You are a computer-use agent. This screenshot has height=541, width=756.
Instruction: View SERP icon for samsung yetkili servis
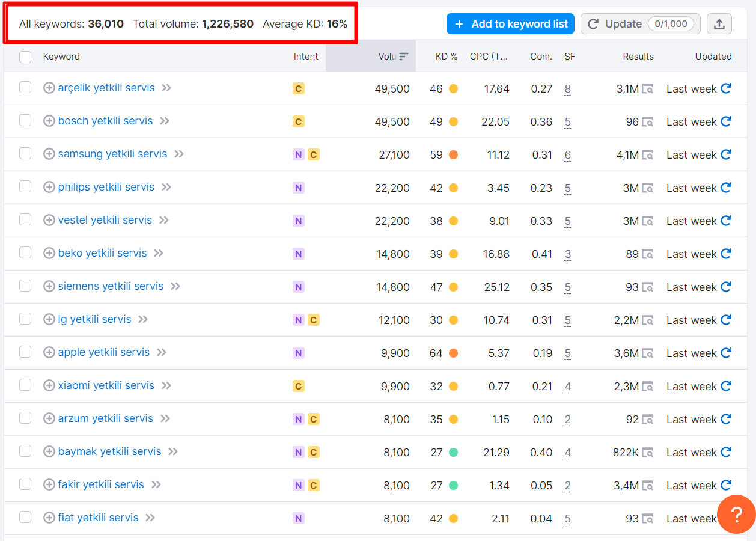point(647,155)
